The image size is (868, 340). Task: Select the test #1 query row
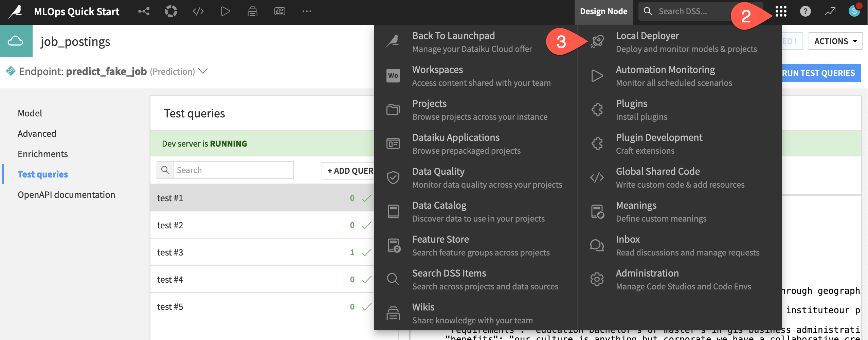tap(263, 198)
